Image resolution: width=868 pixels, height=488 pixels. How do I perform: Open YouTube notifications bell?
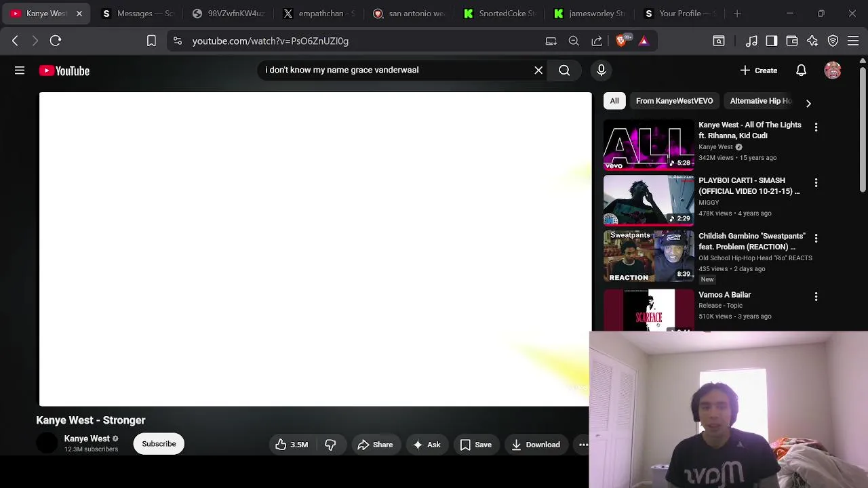point(801,70)
